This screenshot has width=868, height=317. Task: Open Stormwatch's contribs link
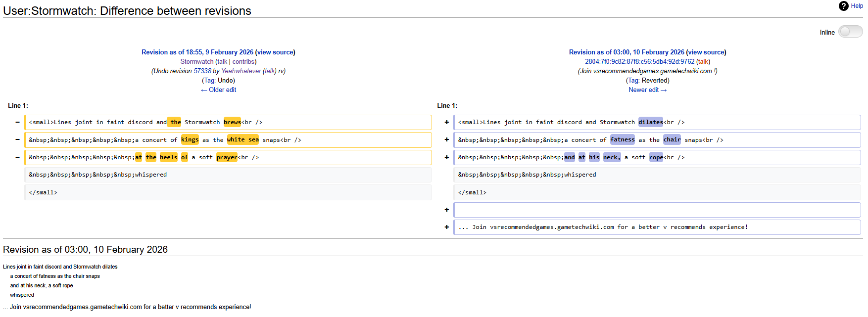243,61
